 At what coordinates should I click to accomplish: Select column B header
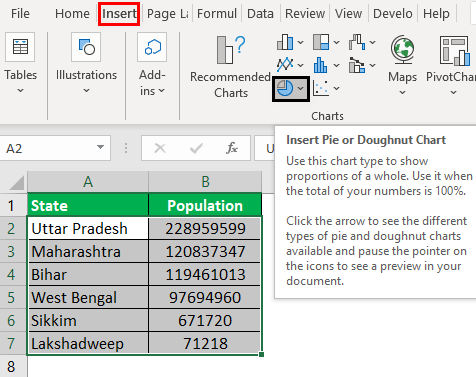pos(205,182)
